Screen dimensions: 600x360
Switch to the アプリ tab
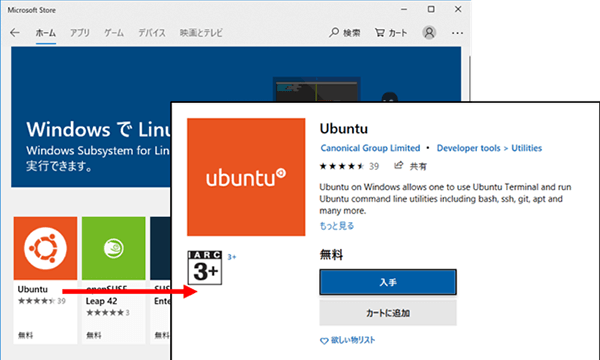click(80, 33)
